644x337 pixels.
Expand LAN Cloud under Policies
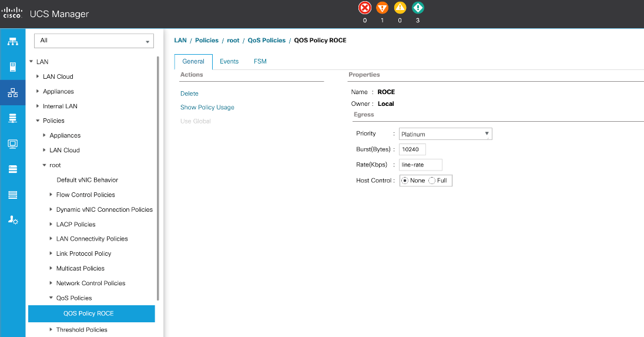[44, 150]
